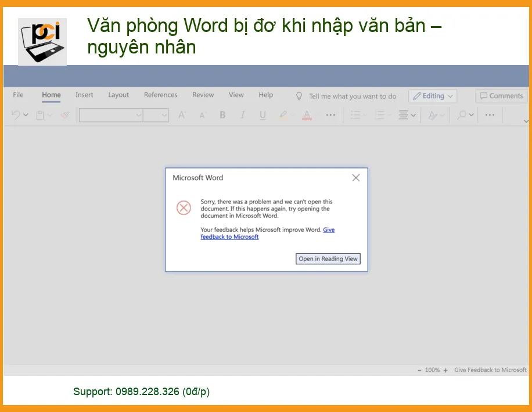Image resolution: width=532 pixels, height=412 pixels.
Task: Open more ribbon options ellipsis at right
Action: tap(490, 115)
